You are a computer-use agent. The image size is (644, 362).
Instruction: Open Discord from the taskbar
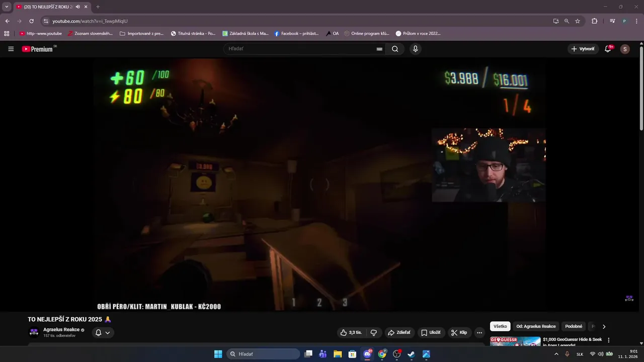[367, 354]
